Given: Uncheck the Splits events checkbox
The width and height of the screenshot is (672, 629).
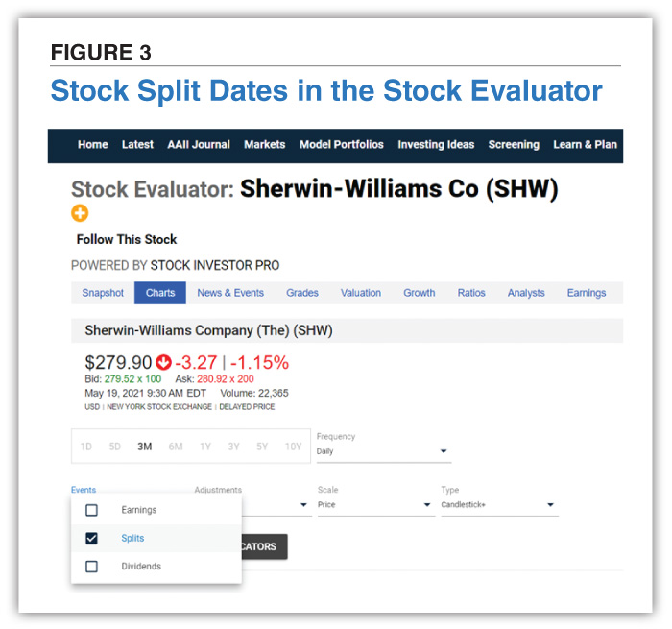Looking at the screenshot, I should 92,539.
